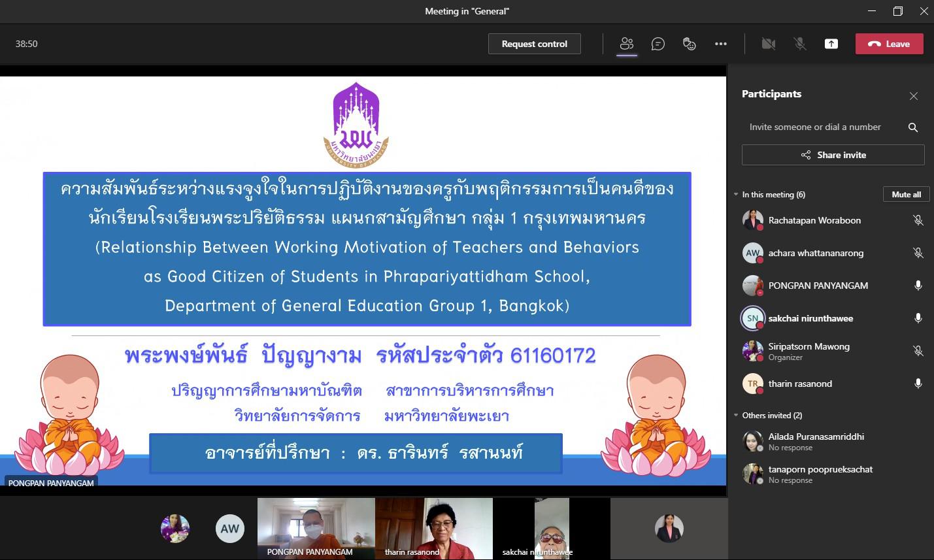Toggle the microphone mute button

click(x=799, y=44)
